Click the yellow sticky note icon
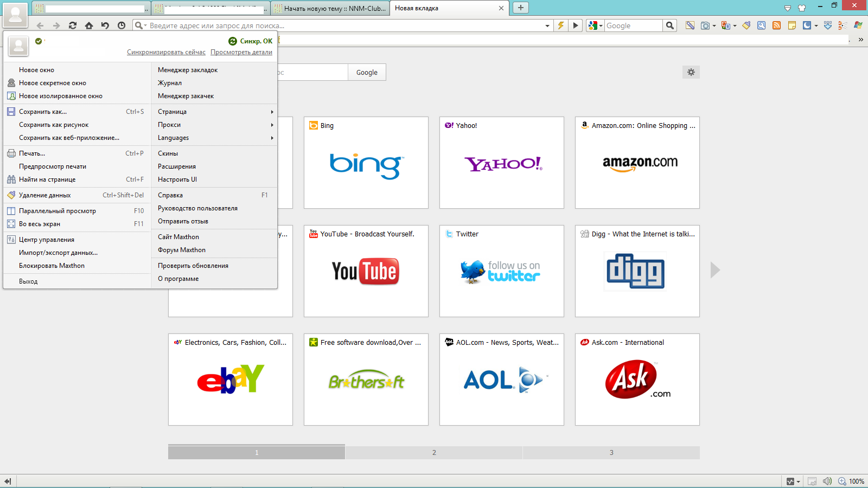This screenshot has height=488, width=868. coord(792,25)
